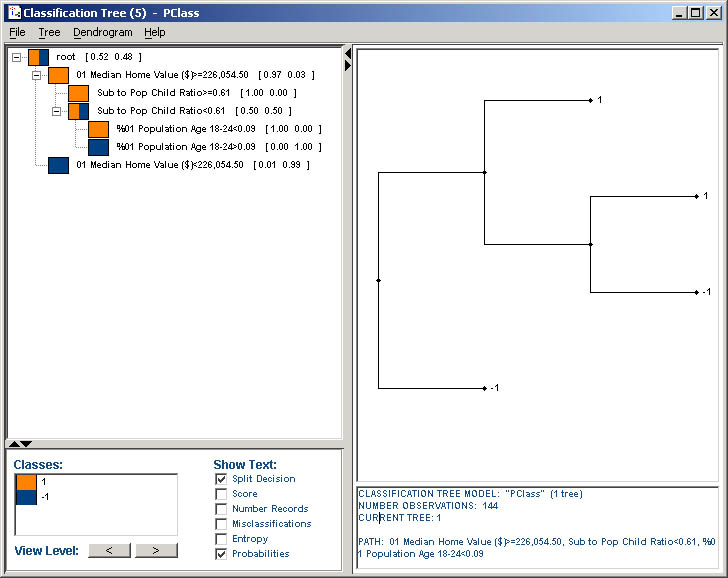Click the NUMBER OBSERVATIONS: 144 text

coord(428,506)
